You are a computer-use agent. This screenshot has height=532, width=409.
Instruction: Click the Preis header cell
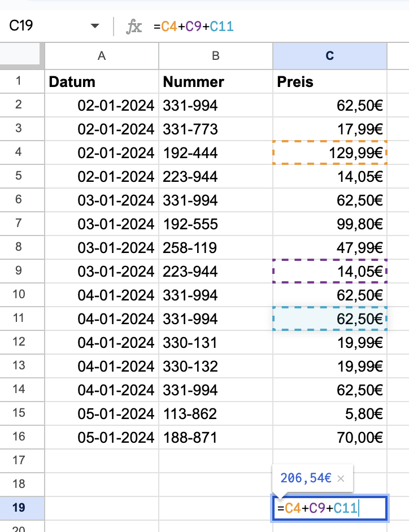(x=329, y=82)
